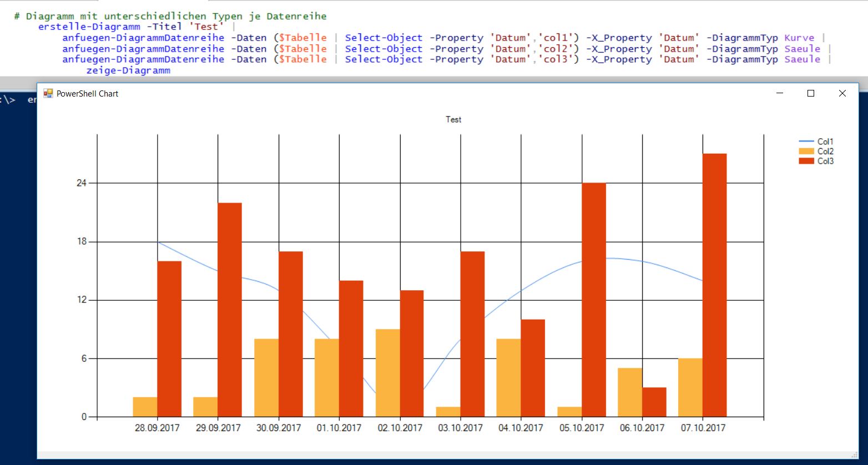868x465 pixels.
Task: Click the red Col3 bar for 05.10.2017
Action: [x=594, y=300]
